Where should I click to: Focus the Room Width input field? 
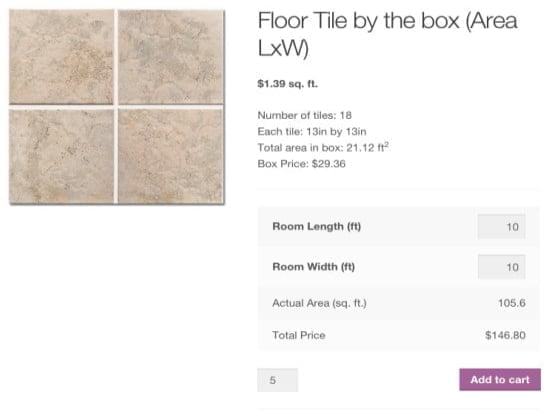point(501,267)
